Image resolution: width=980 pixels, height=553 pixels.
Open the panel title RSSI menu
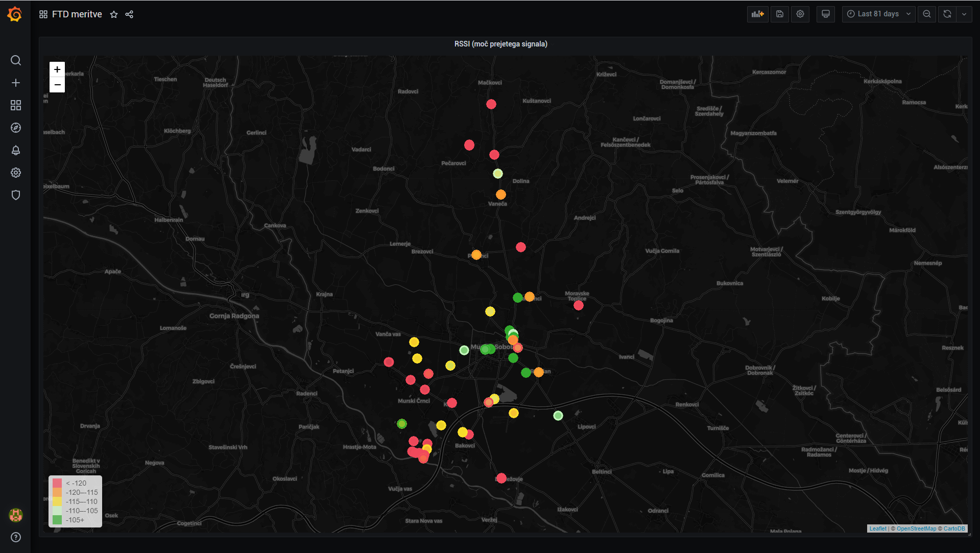(500, 44)
